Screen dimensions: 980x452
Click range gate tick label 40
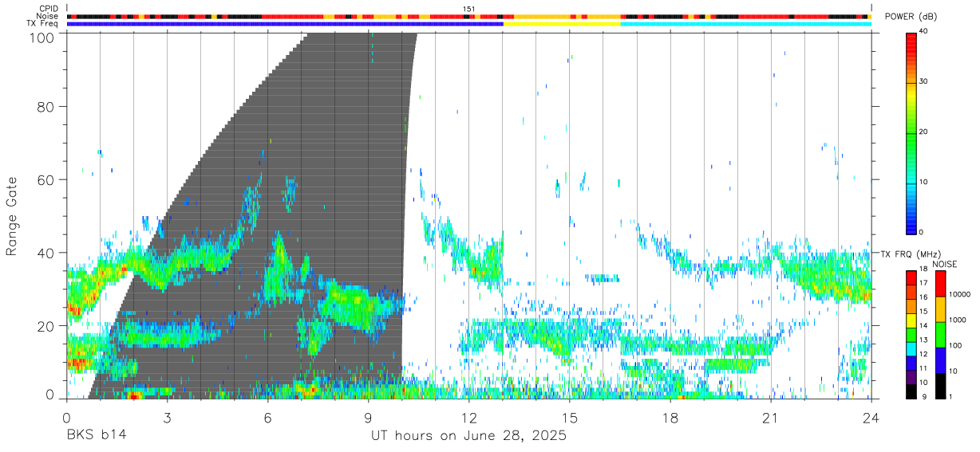click(x=47, y=253)
